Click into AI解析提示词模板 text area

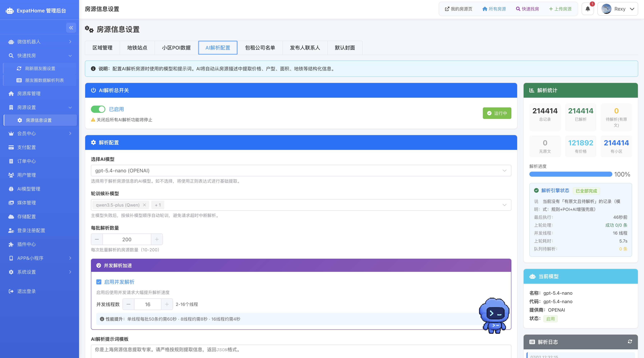pyautogui.click(x=301, y=352)
